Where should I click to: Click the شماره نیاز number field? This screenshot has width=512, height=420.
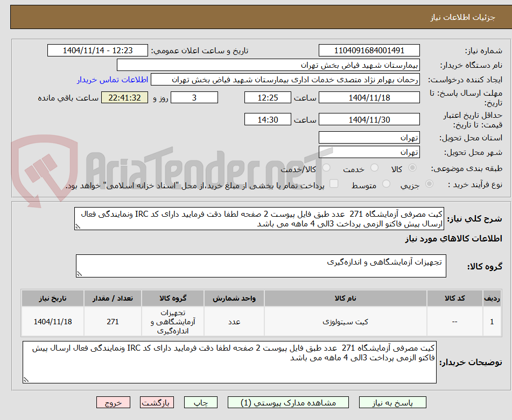coord(369,51)
